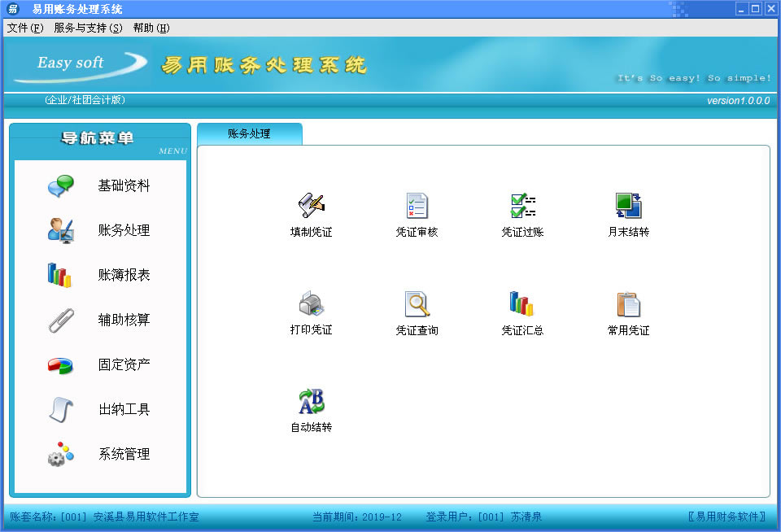Open 填制凭证 voucher entry icon

pos(312,205)
